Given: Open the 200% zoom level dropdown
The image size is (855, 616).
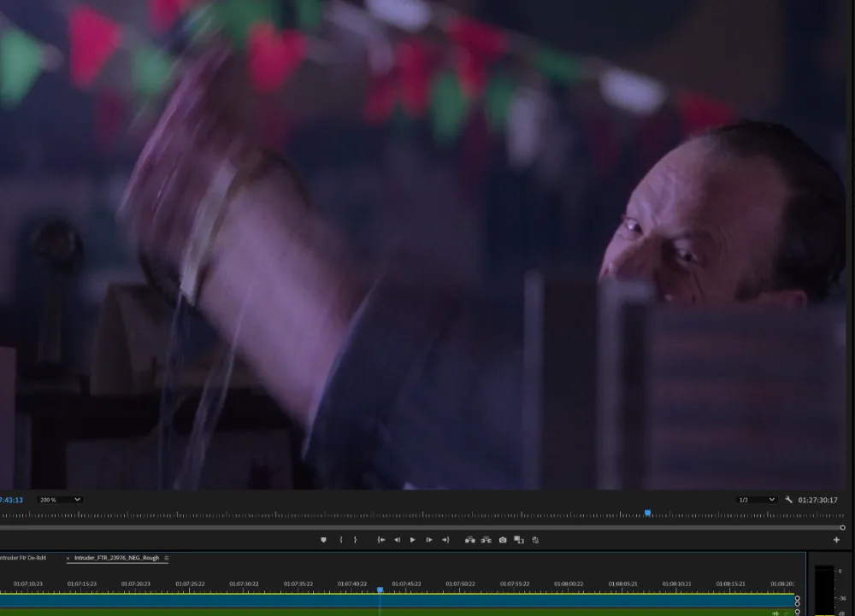Looking at the screenshot, I should coord(60,500).
